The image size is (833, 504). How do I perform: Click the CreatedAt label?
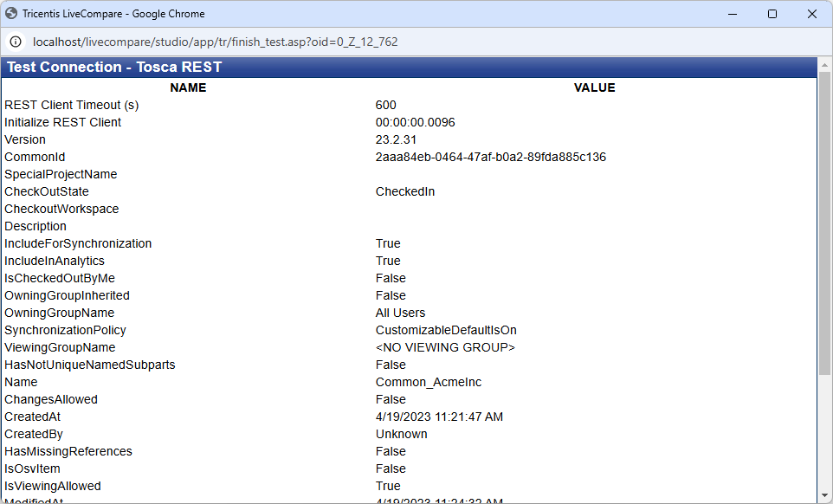32,417
